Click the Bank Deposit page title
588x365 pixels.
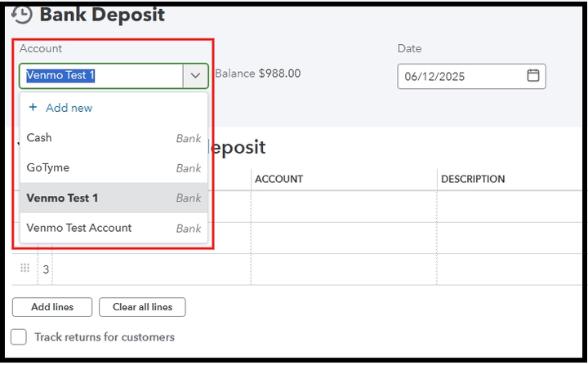point(102,15)
